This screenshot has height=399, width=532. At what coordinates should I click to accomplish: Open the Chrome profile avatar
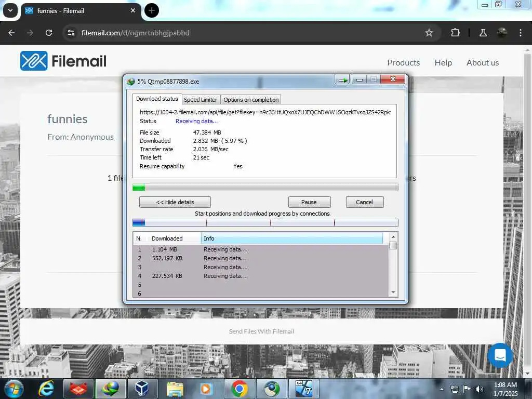pos(502,33)
